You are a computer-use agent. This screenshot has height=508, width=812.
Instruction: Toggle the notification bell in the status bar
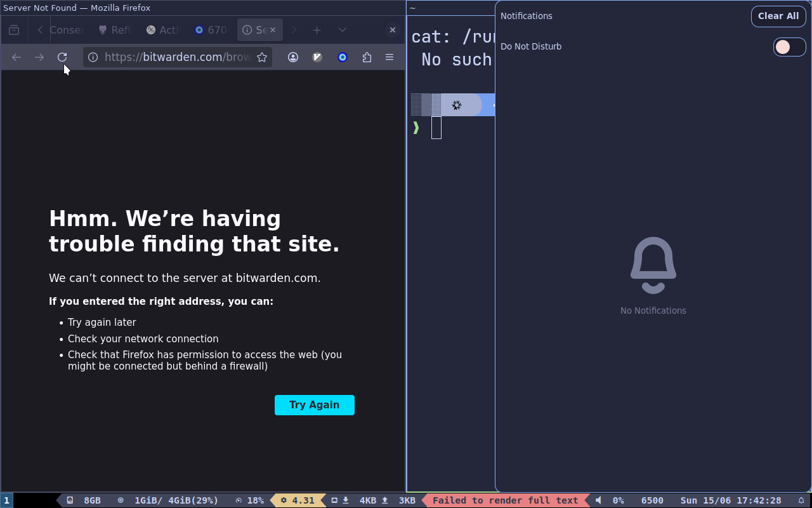[x=801, y=500]
